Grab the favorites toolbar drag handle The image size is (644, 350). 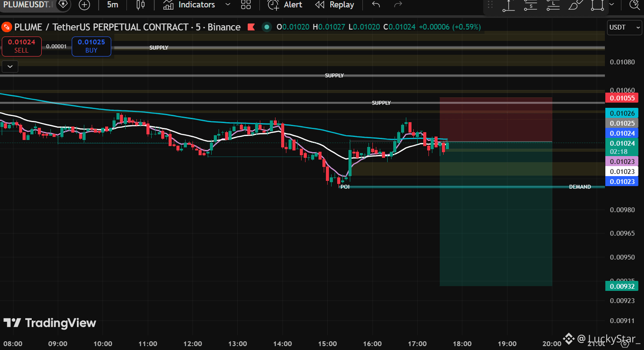pos(490,5)
